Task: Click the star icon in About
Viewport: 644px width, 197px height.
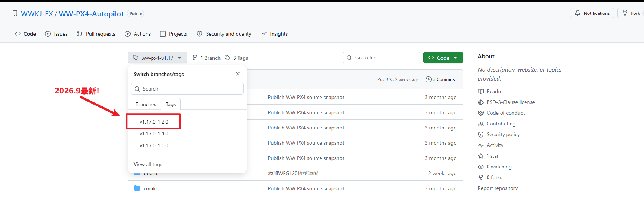Action: [481, 156]
